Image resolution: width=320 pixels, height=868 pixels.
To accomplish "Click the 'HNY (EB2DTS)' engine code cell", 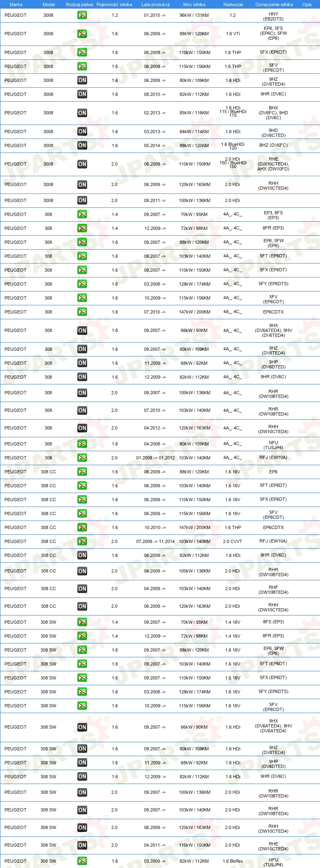I will pos(273,16).
